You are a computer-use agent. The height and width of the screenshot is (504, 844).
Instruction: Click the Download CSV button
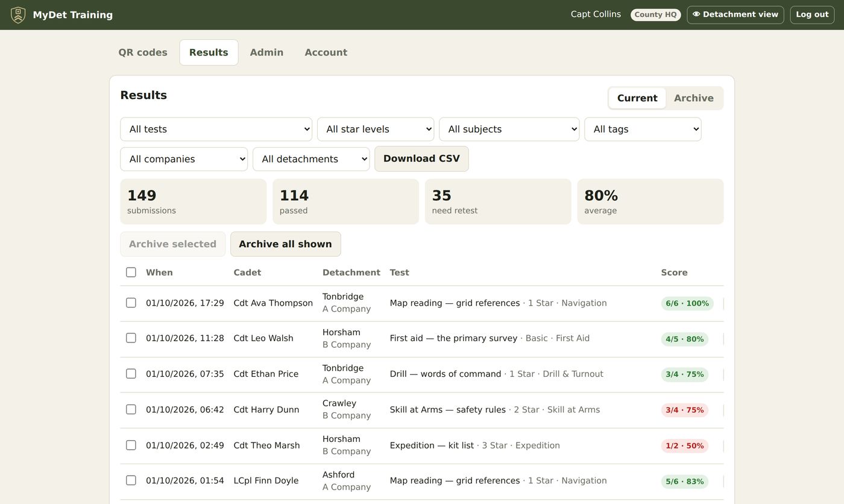click(421, 159)
